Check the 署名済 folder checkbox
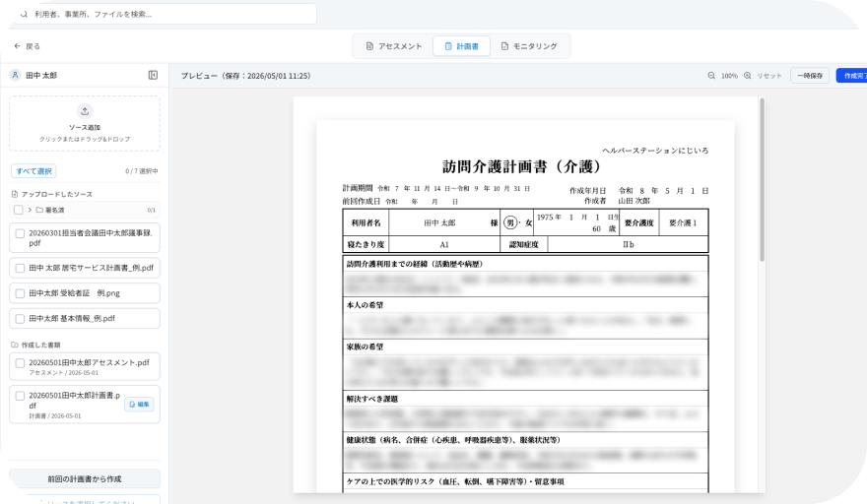Viewport: 867px width, 504px height. coord(19,210)
